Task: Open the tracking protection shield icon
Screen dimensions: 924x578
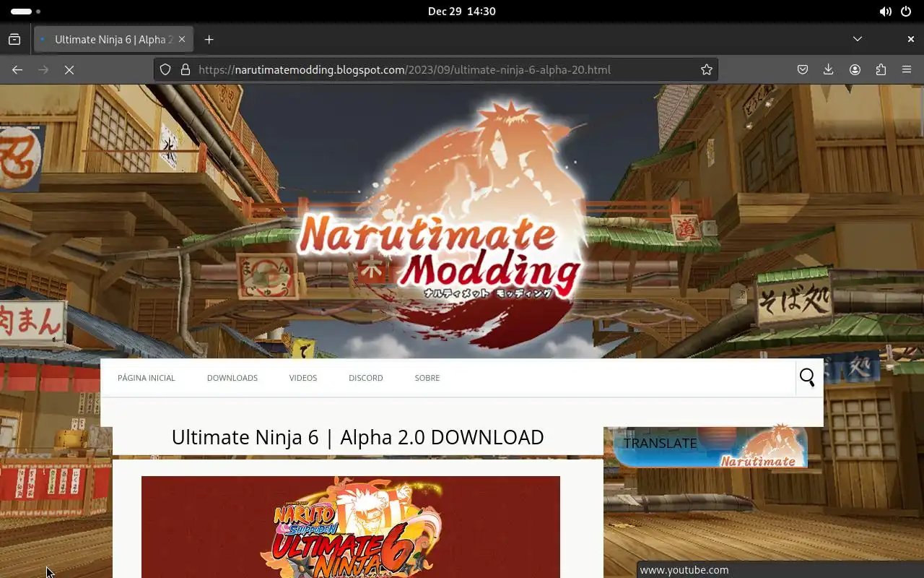Action: coord(165,69)
